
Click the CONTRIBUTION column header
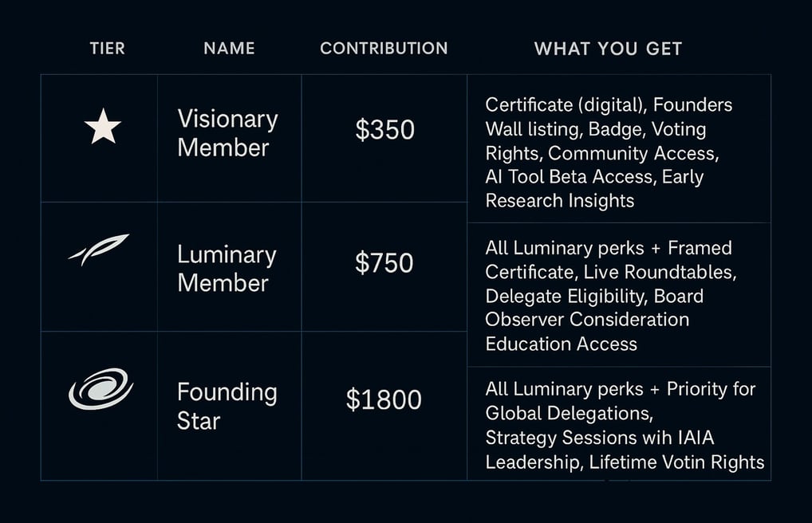pos(384,48)
